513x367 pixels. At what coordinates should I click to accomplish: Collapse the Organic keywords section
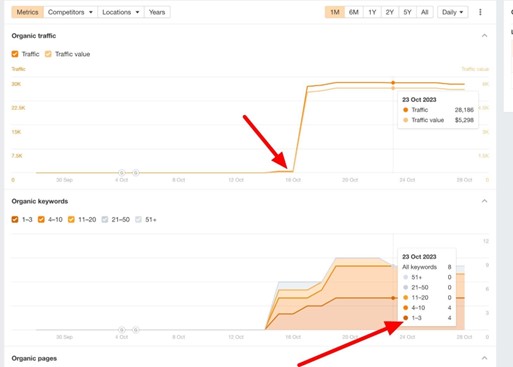point(484,201)
